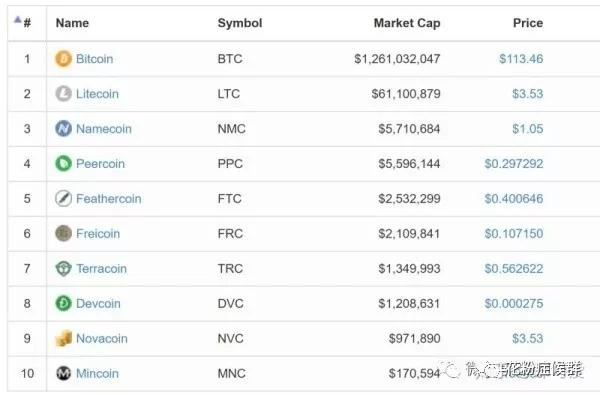Click the orange Bitcoin coin icon
Screen dimensions: 600x395
pyautogui.click(x=63, y=59)
